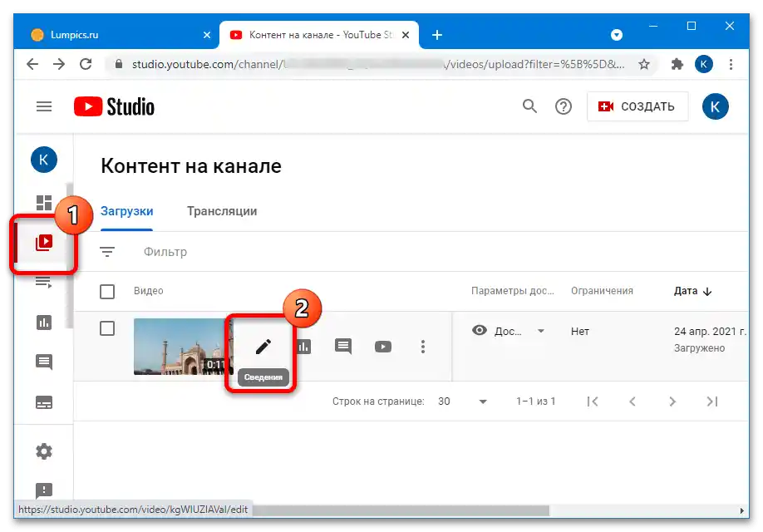Open Content icon in sidebar

click(x=44, y=242)
